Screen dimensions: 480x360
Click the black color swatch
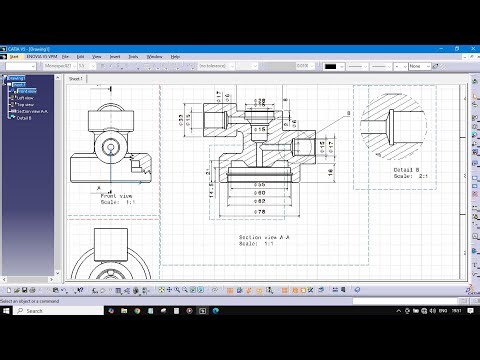pos(331,66)
